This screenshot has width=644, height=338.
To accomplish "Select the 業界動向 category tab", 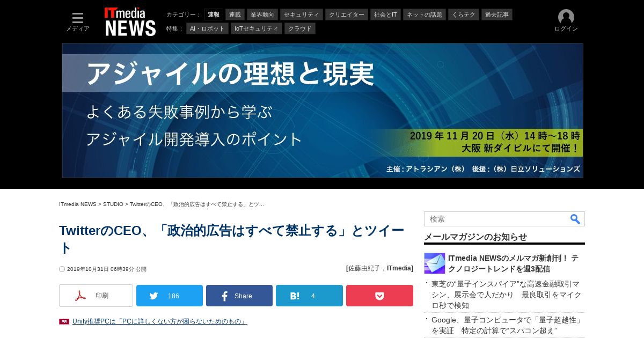I will tap(262, 14).
